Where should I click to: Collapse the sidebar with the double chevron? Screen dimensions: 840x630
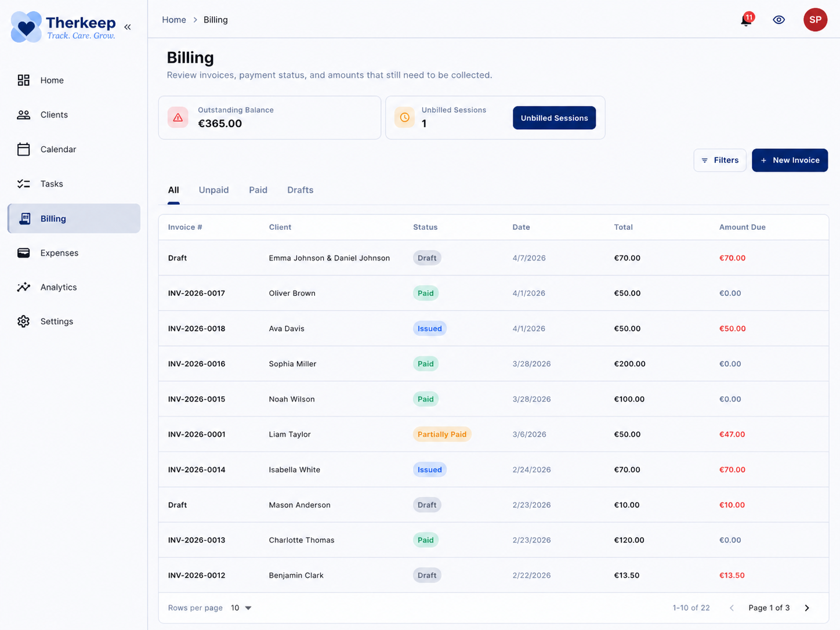tap(128, 27)
